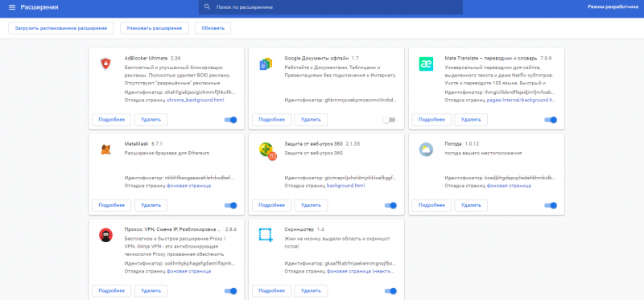Screen dimensions: 644x300
Task: Click MetaMask Идентификатор nkbihfbeogaeaoehlefnkodbef... text
Action: coord(179,178)
